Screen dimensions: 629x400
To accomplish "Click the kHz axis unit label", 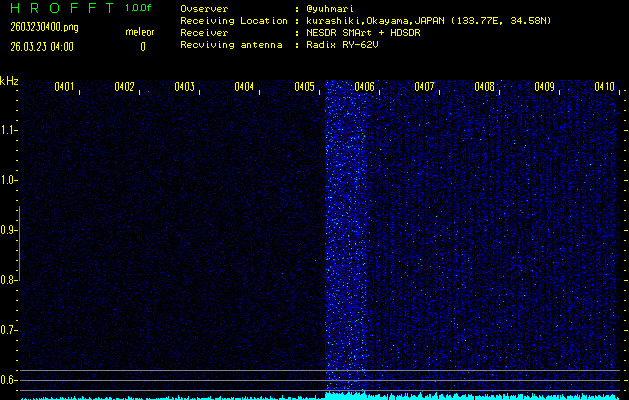I will [9, 80].
